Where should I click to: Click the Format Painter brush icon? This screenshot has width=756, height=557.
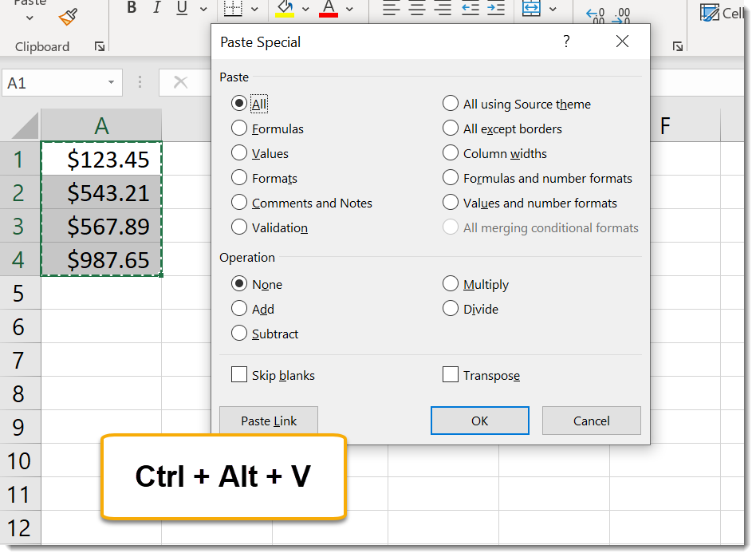69,16
